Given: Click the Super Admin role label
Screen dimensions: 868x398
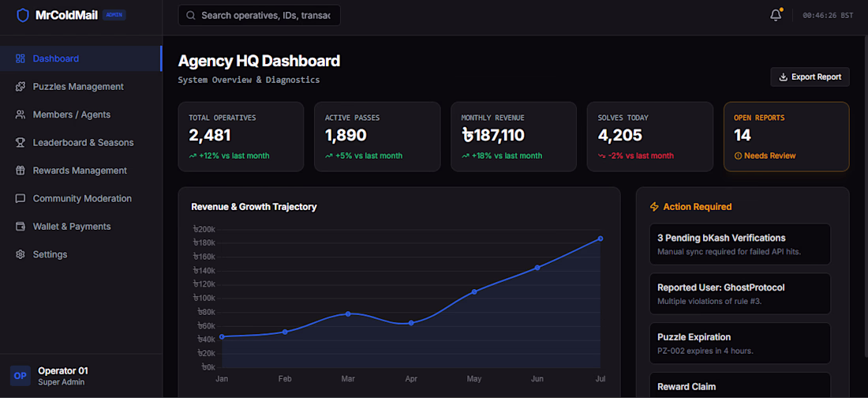Looking at the screenshot, I should [62, 382].
